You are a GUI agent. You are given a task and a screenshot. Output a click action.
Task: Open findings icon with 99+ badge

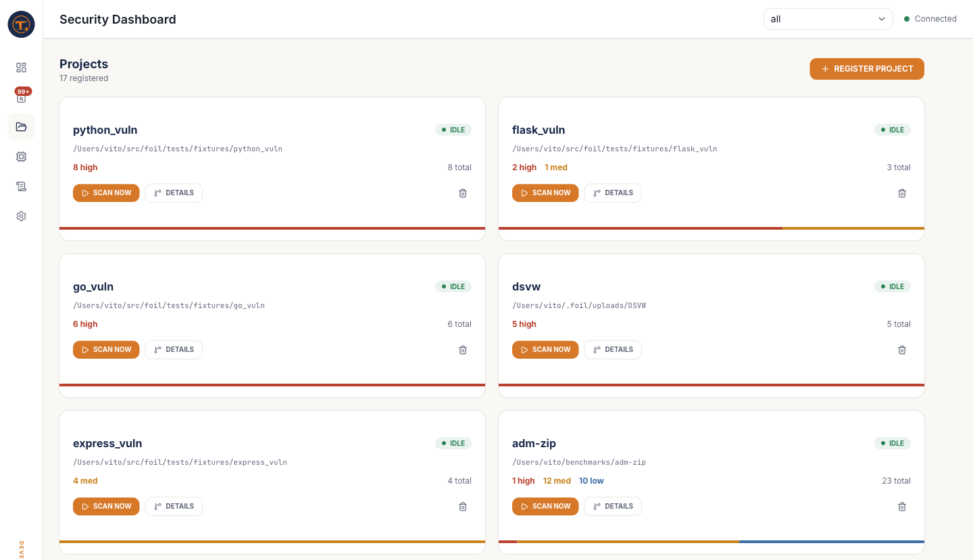click(x=21, y=97)
